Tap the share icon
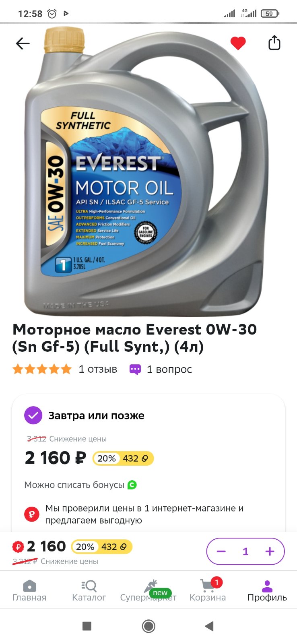Viewport: 297px width, 644px height. click(274, 43)
